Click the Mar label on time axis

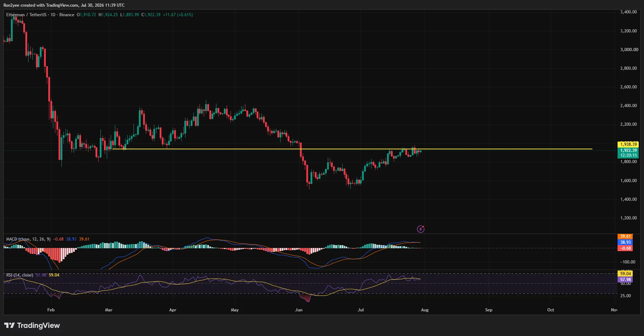[x=109, y=310]
